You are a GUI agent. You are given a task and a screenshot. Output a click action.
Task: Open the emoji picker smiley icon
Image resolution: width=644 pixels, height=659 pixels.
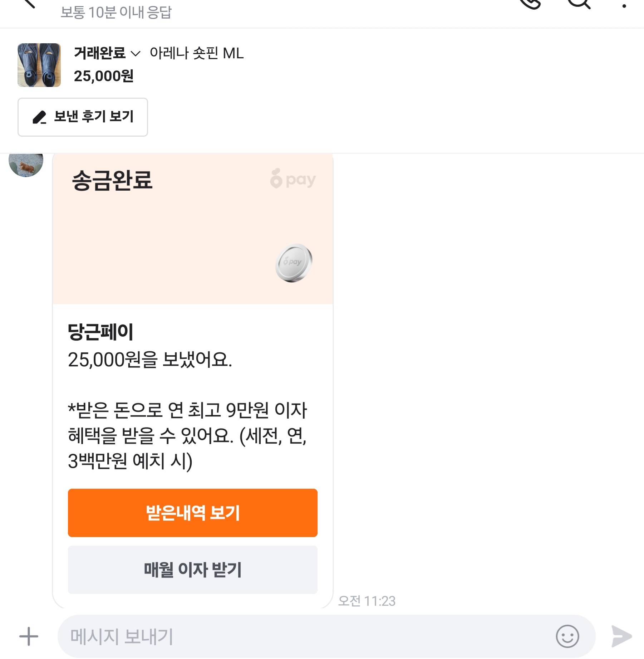567,636
